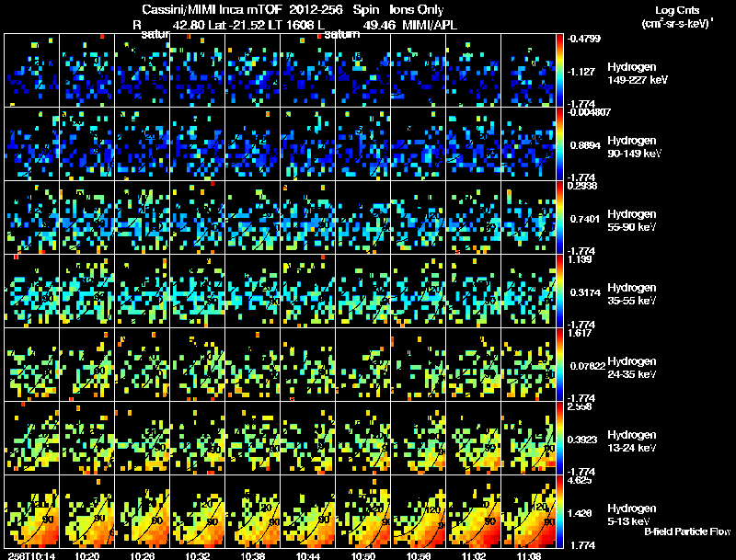Select the '10:26' time axis label
This screenshot has width=736, height=560.
143,556
